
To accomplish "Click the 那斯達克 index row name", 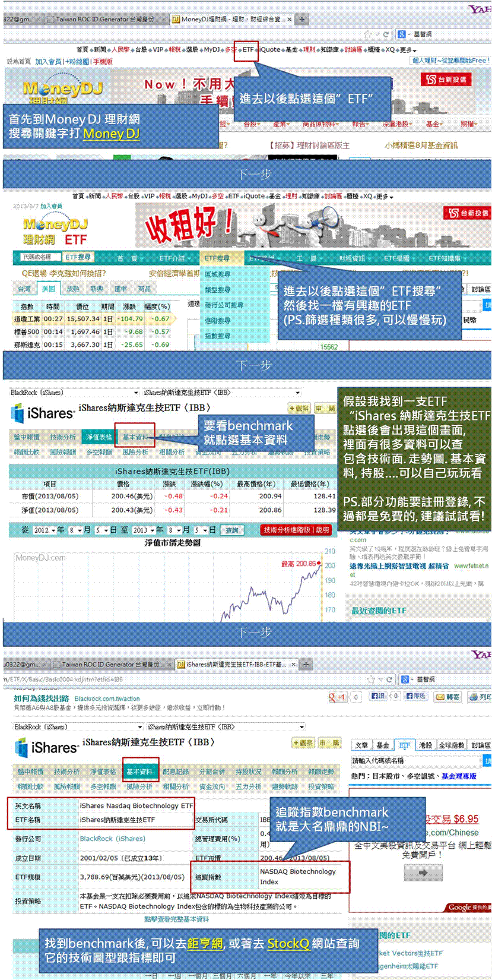I will [27, 344].
